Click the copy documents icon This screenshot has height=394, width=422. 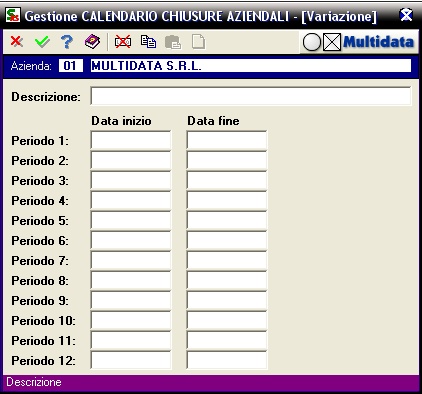click(x=148, y=42)
